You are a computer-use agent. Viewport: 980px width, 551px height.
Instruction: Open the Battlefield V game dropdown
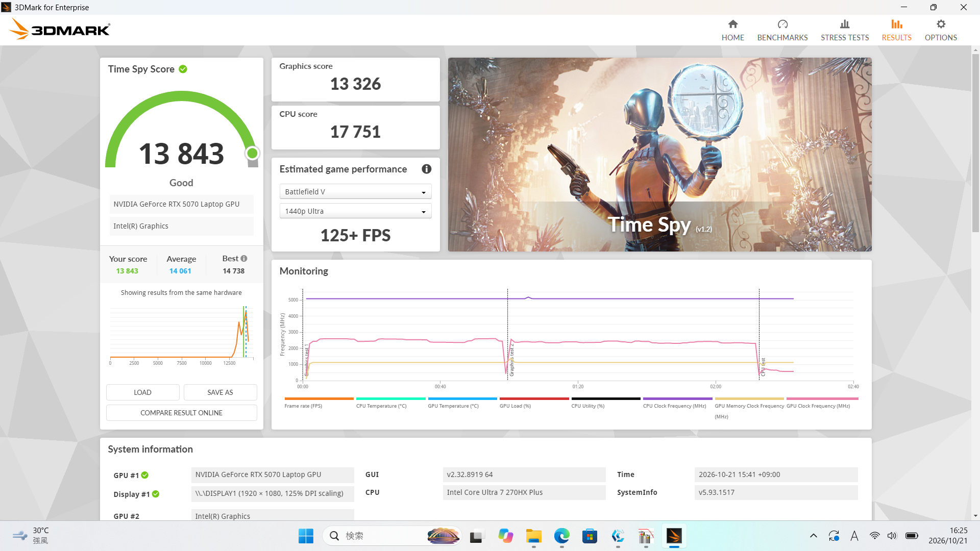pyautogui.click(x=355, y=192)
